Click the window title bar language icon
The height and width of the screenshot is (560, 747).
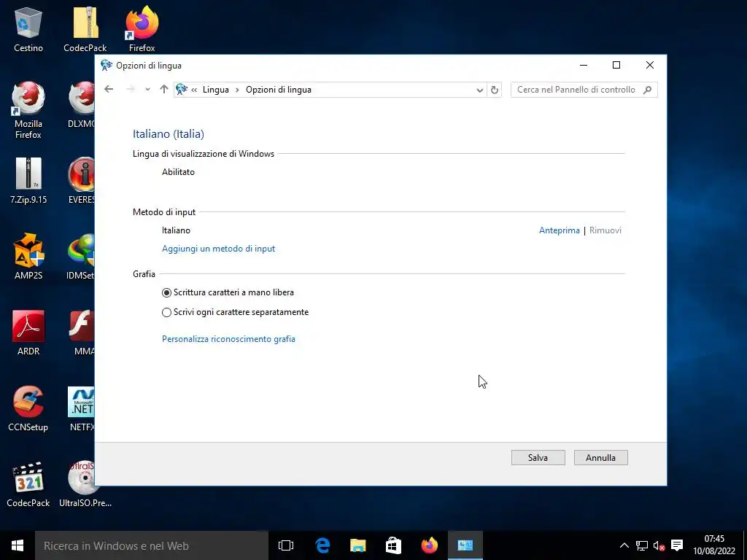pyautogui.click(x=107, y=65)
